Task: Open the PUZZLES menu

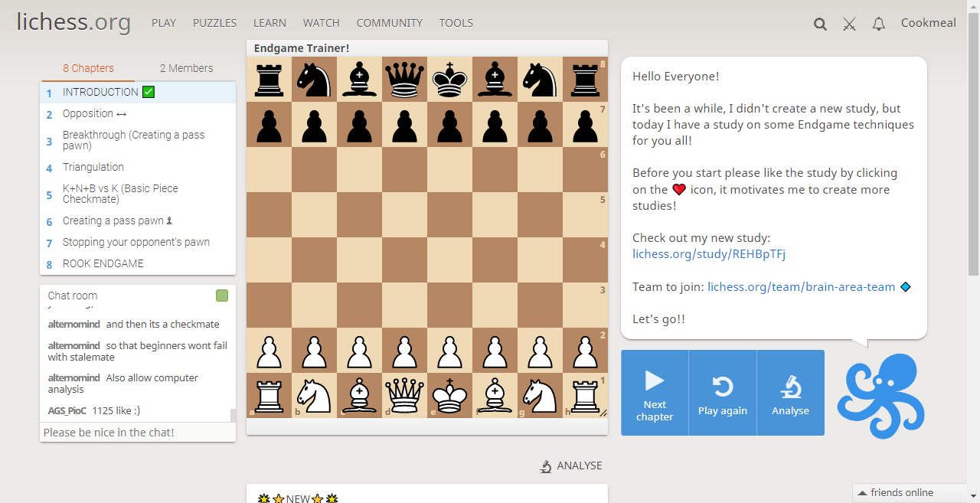Action: (x=214, y=23)
